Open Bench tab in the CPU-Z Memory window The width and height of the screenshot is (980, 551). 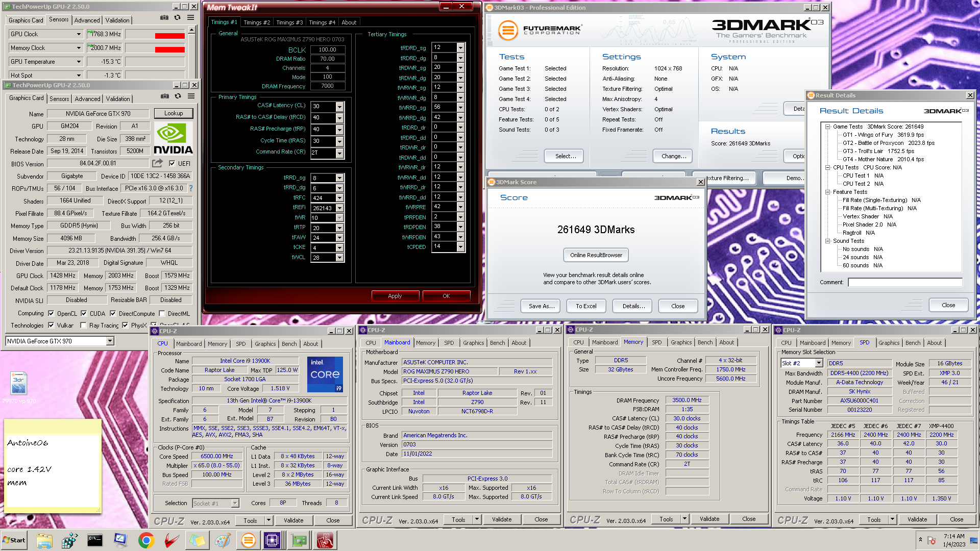pos(705,342)
